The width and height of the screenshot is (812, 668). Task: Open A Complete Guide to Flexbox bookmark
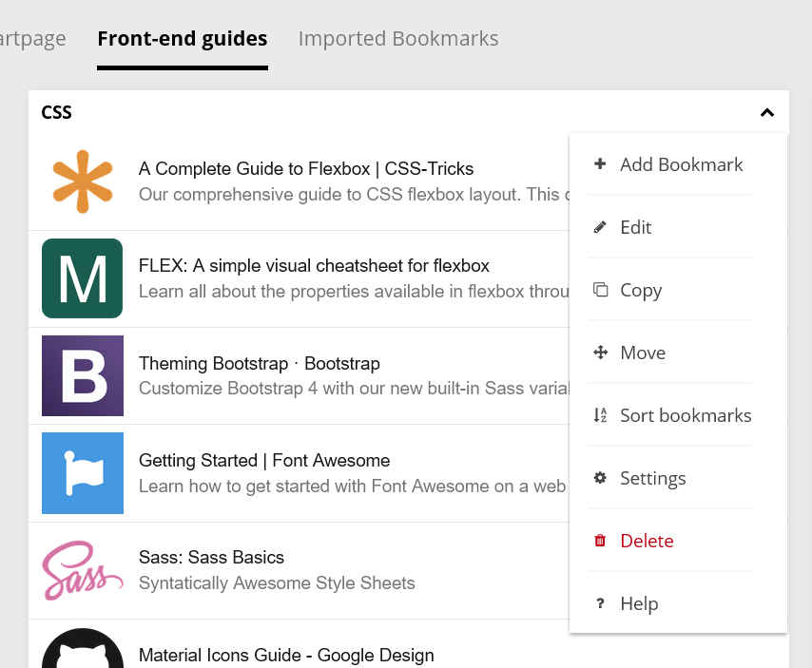(306, 169)
